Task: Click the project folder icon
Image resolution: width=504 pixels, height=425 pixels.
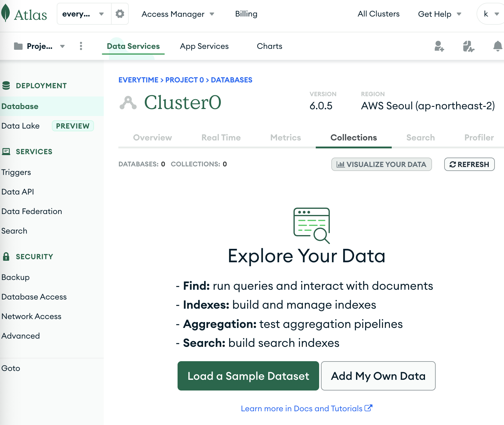Action: coord(18,46)
